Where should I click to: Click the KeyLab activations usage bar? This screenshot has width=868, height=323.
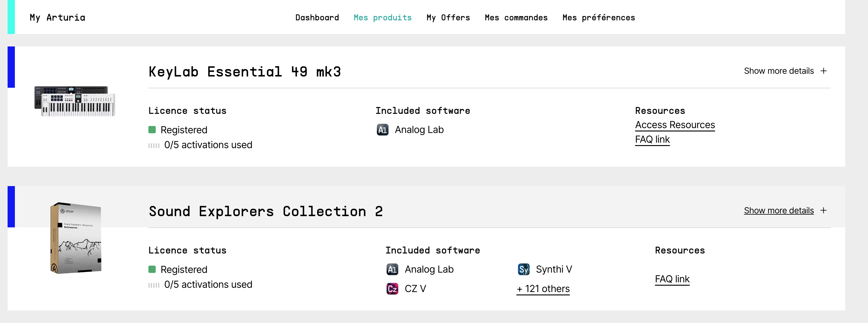[154, 146]
